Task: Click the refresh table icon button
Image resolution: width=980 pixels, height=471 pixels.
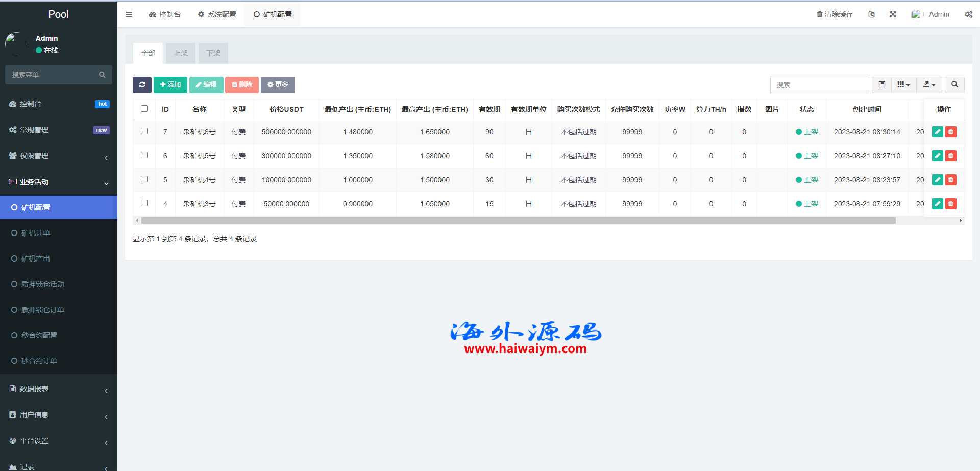Action: click(142, 85)
